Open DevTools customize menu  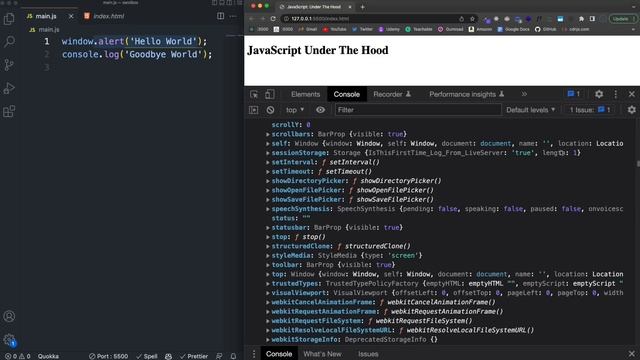point(616,94)
